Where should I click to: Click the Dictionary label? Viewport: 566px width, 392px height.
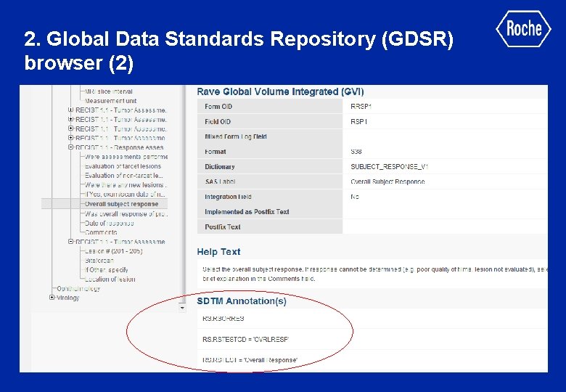tap(219, 167)
